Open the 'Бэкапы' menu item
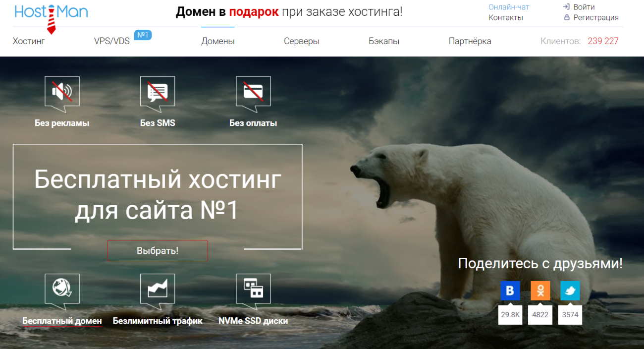Image resolution: width=644 pixels, height=349 pixels. click(384, 41)
